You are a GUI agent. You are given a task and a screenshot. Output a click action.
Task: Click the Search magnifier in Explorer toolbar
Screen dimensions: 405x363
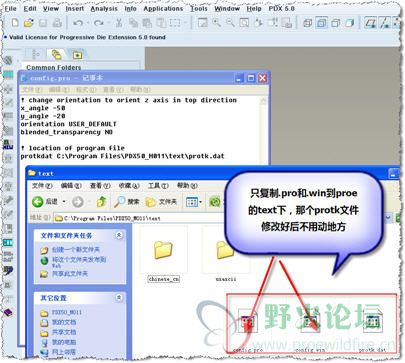(127, 201)
